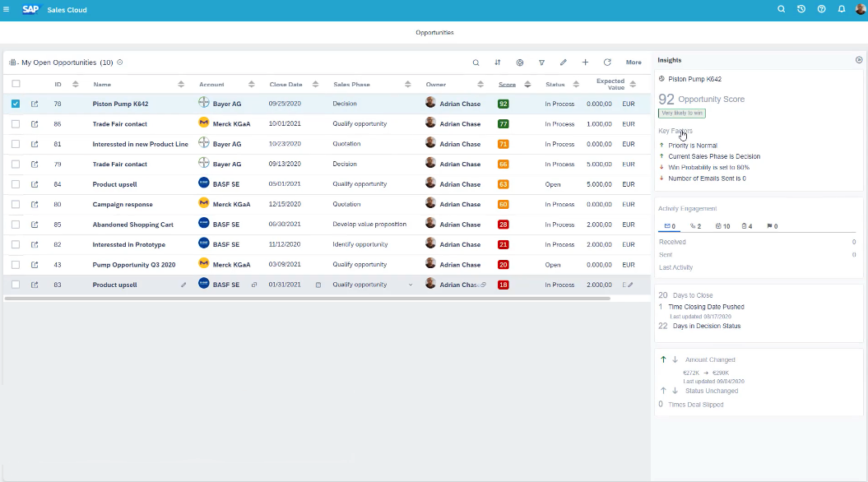This screenshot has height=482, width=868.
Task: Open the help question mark icon
Action: click(x=821, y=9)
